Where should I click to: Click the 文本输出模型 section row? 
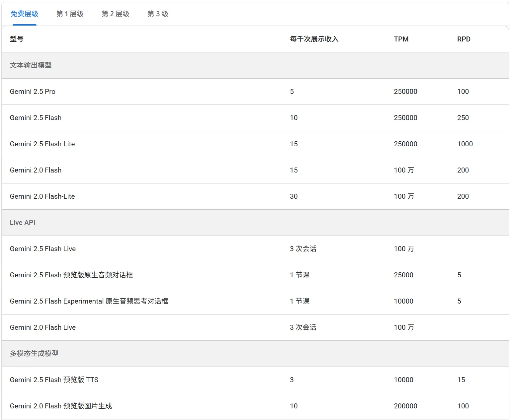tap(31, 65)
